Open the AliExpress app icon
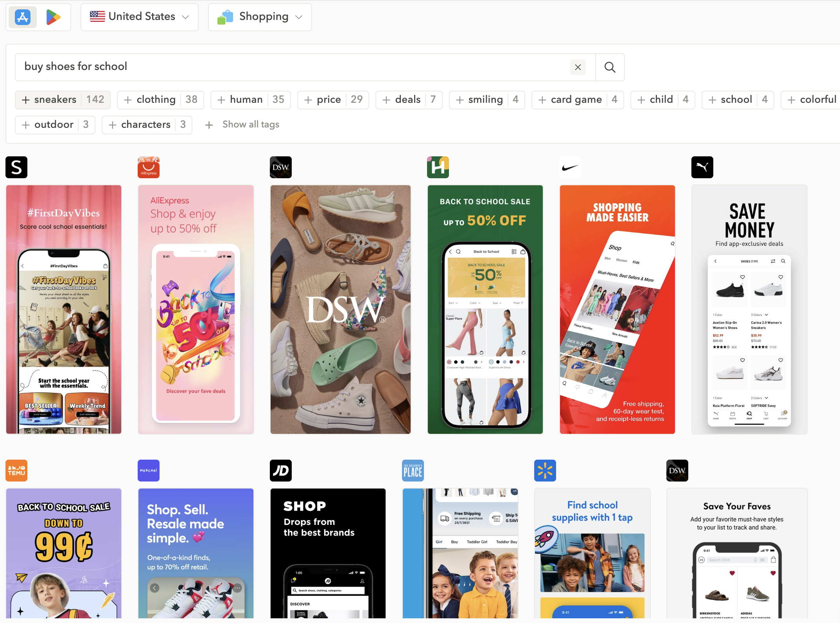The width and height of the screenshot is (840, 623). tap(149, 167)
